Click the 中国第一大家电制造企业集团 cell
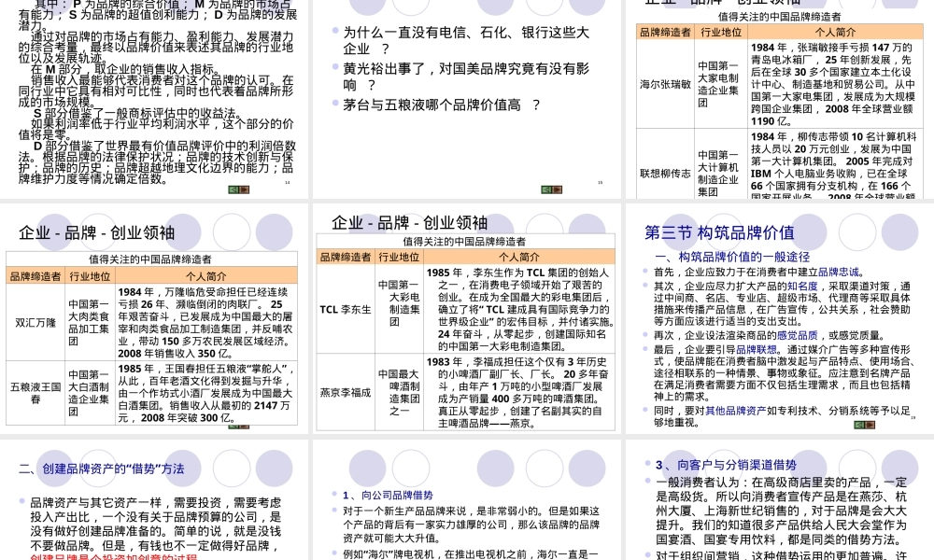Screen dimensions: 934x560 coord(721,85)
